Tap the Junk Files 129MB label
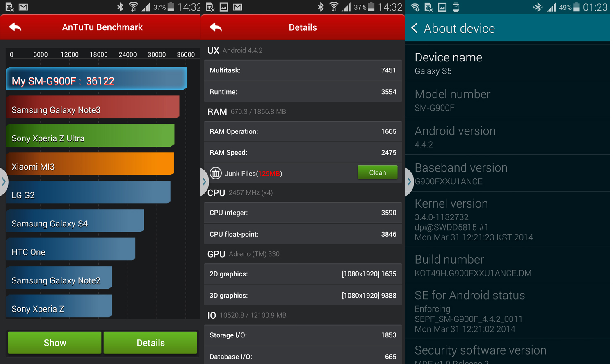 coord(253,174)
